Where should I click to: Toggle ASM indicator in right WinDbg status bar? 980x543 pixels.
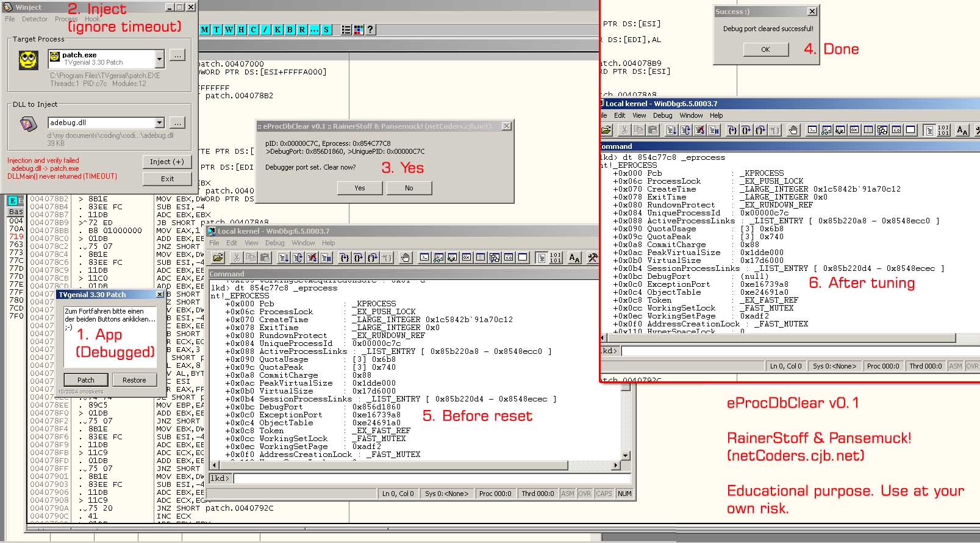pyautogui.click(x=956, y=366)
